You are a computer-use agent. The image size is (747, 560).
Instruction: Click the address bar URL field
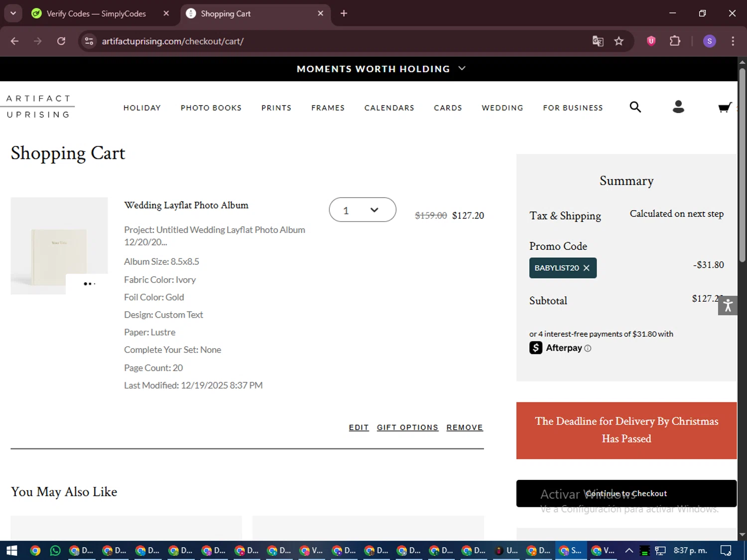coord(339,41)
